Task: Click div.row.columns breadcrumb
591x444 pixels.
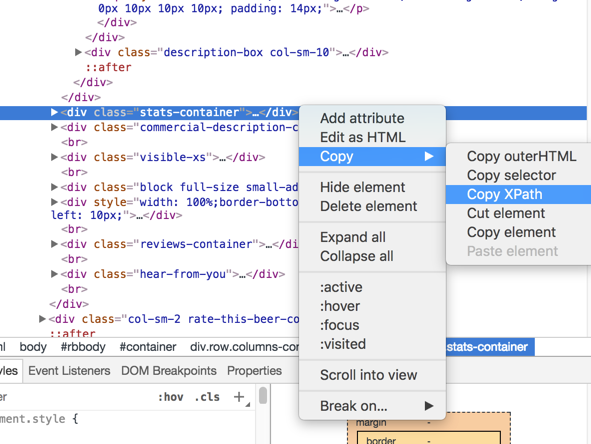Action: tap(244, 347)
